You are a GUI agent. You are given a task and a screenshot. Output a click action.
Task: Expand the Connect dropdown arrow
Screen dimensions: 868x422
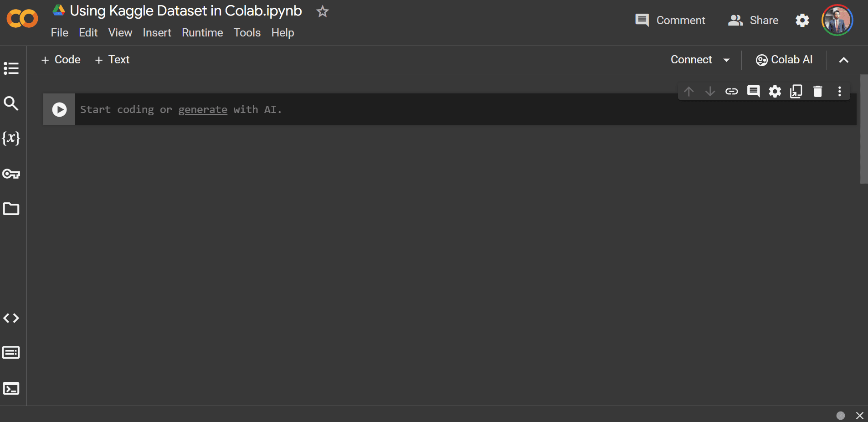click(727, 60)
